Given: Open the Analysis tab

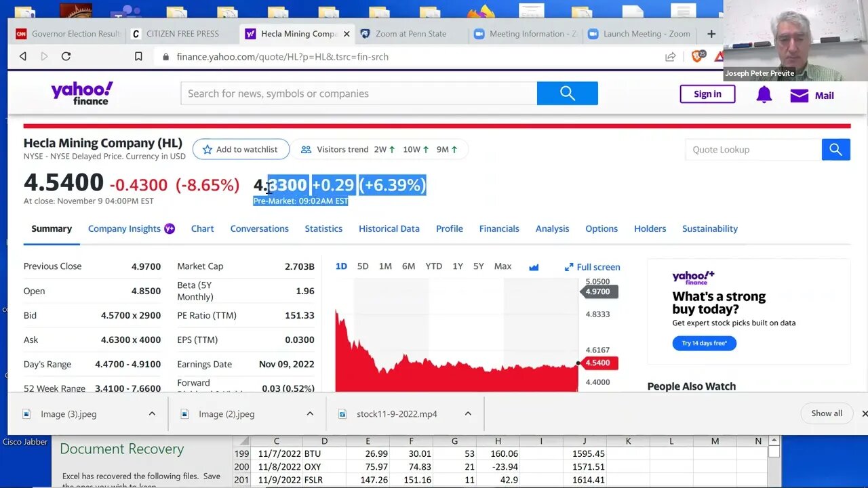Looking at the screenshot, I should tap(553, 229).
